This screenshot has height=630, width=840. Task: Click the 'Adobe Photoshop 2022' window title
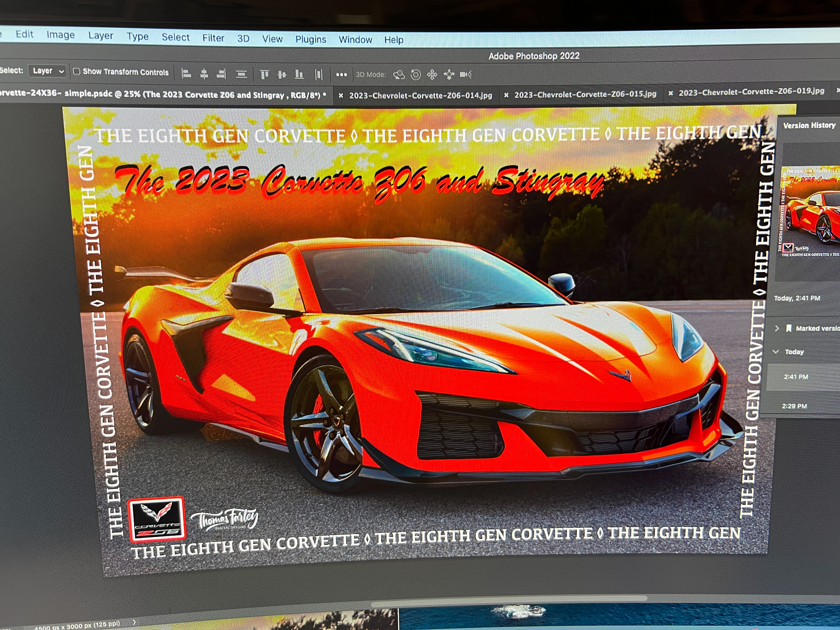(x=534, y=56)
